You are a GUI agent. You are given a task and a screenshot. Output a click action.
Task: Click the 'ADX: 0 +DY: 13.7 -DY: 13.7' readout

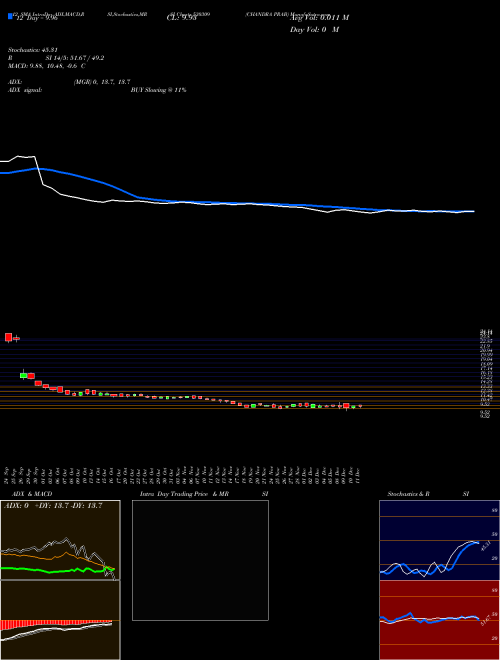tap(53, 506)
